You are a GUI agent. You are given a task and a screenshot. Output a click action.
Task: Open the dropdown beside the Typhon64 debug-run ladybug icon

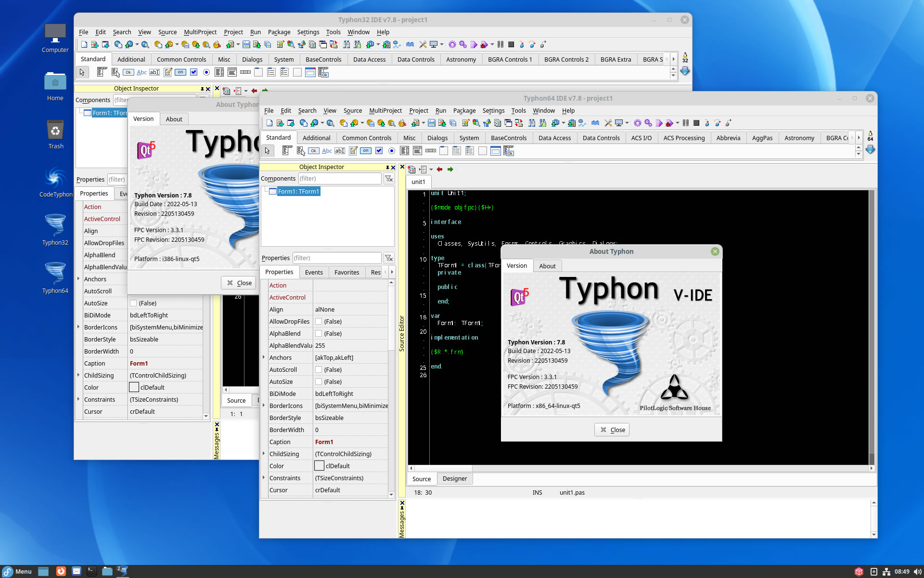[677, 123]
